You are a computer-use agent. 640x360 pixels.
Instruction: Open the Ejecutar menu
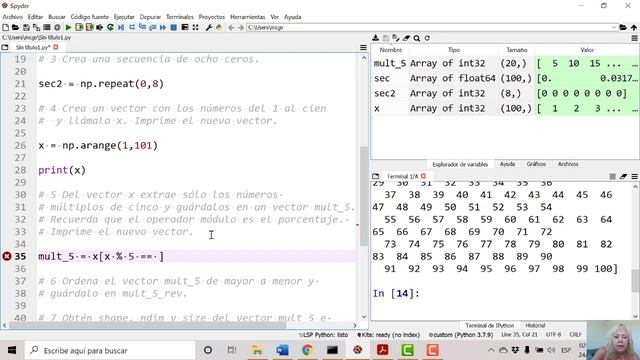click(x=124, y=17)
